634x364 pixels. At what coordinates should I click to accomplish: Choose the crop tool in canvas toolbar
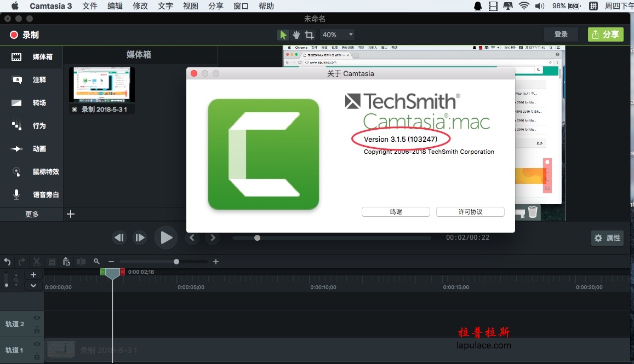click(309, 35)
